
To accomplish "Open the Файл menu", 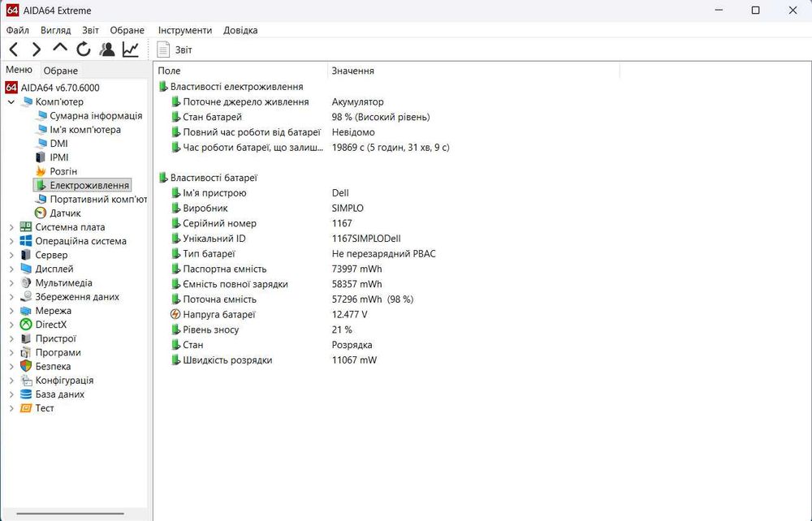I will [x=18, y=30].
